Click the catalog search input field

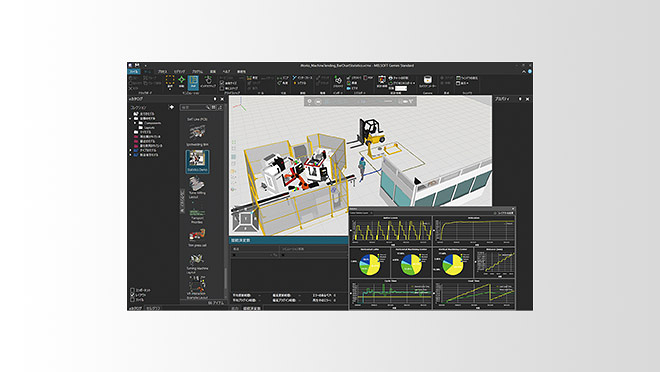click(193, 108)
